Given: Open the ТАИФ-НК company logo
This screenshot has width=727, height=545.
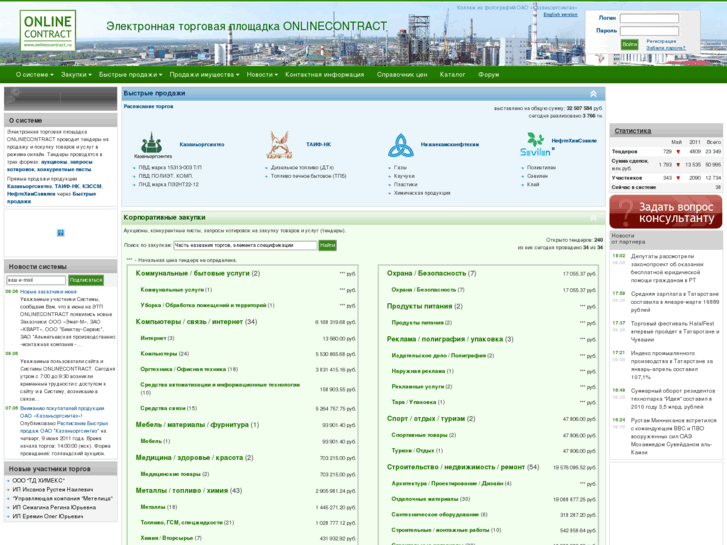Looking at the screenshot, I should coord(279,145).
